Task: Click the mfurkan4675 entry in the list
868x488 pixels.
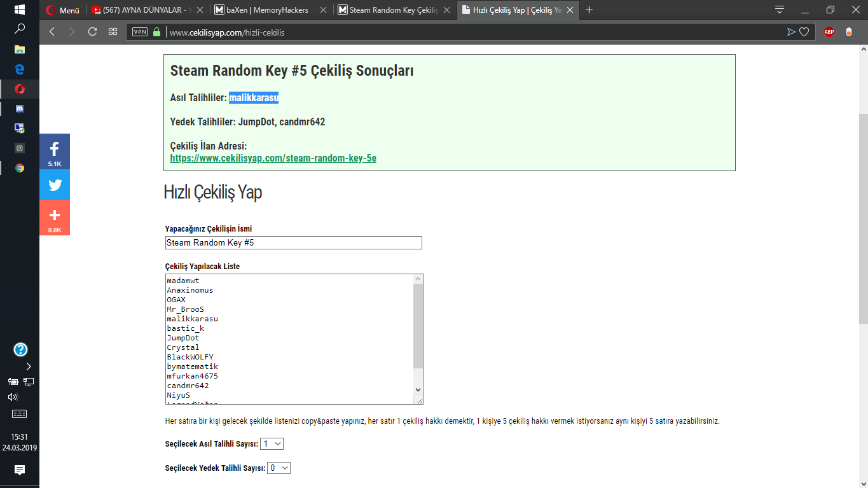Action: click(x=193, y=376)
